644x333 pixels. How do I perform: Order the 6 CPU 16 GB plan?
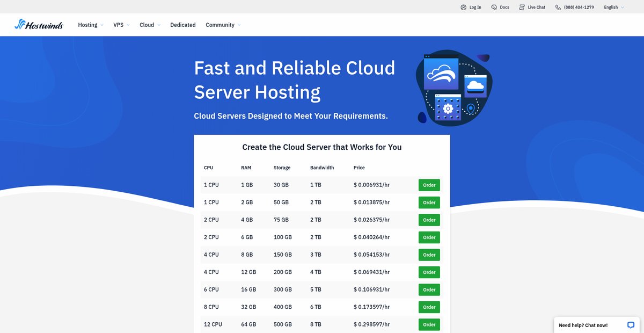[x=429, y=289]
